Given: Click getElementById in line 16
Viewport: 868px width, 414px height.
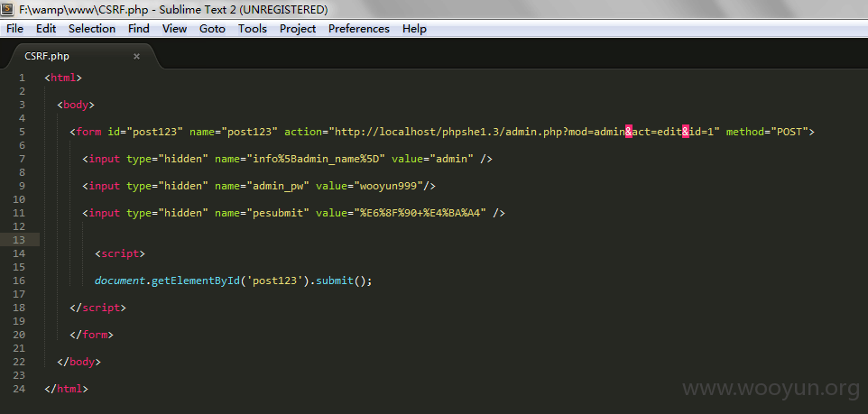Looking at the screenshot, I should coord(196,281).
